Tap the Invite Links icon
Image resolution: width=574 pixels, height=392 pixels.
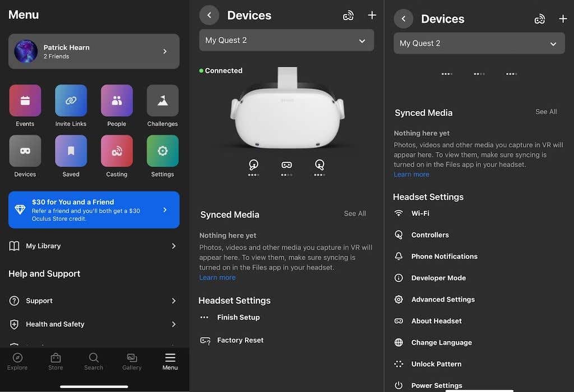click(x=71, y=101)
